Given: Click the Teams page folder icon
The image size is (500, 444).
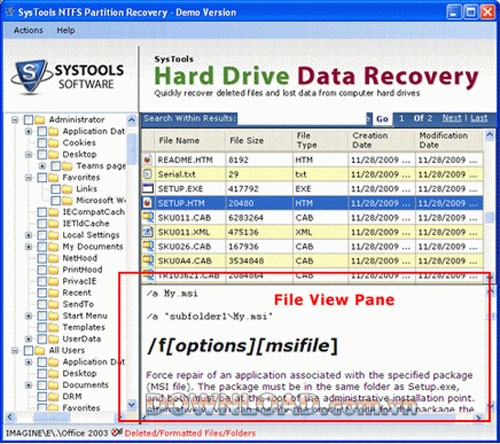Looking at the screenshot, I should pos(67,166).
